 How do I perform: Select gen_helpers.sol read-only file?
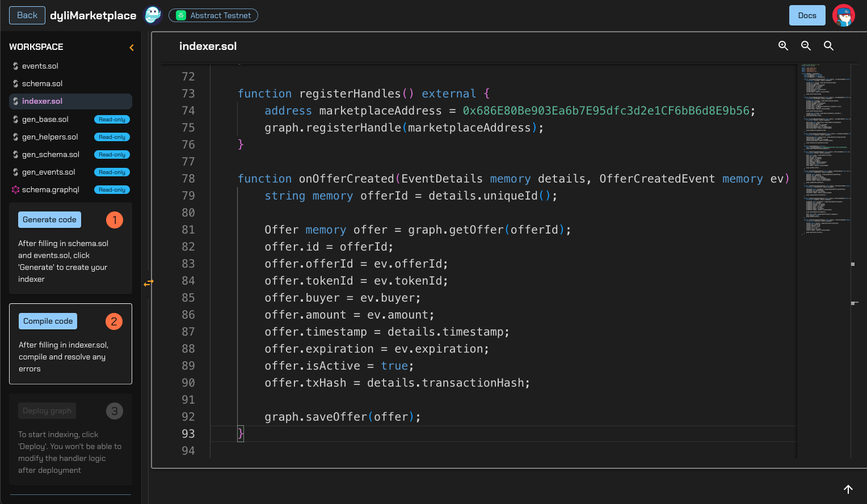coord(50,137)
